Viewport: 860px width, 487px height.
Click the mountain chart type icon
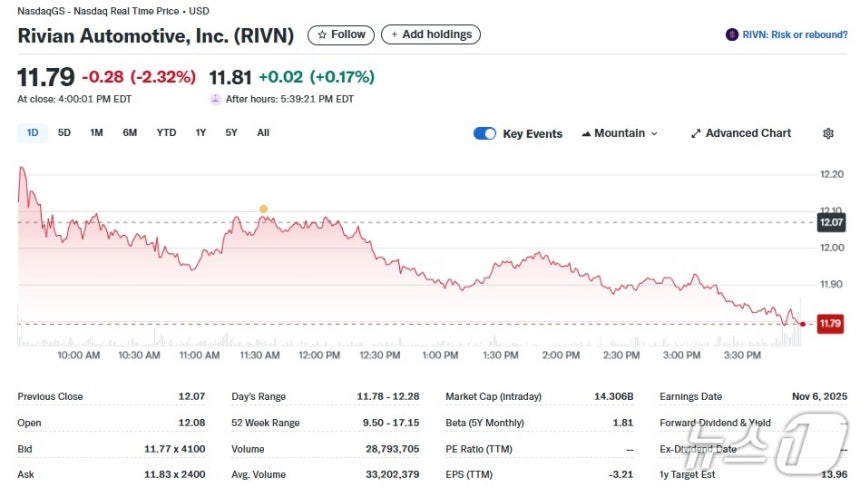tap(586, 133)
